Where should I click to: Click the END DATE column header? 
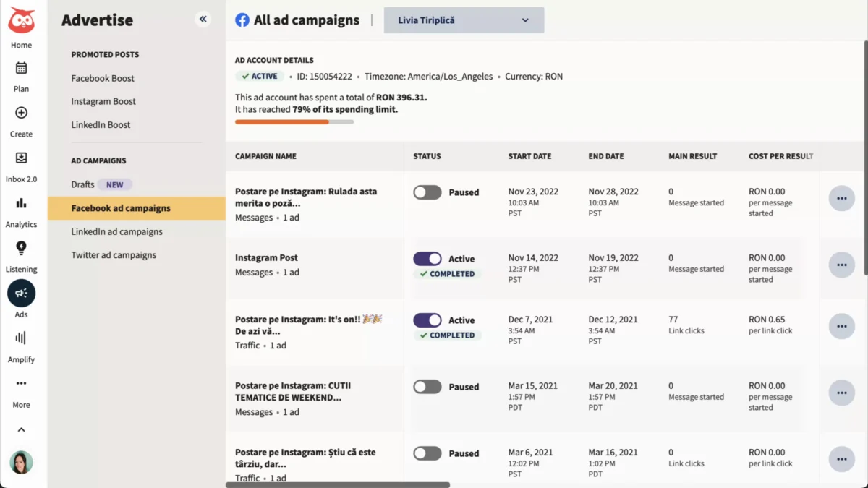tap(606, 156)
